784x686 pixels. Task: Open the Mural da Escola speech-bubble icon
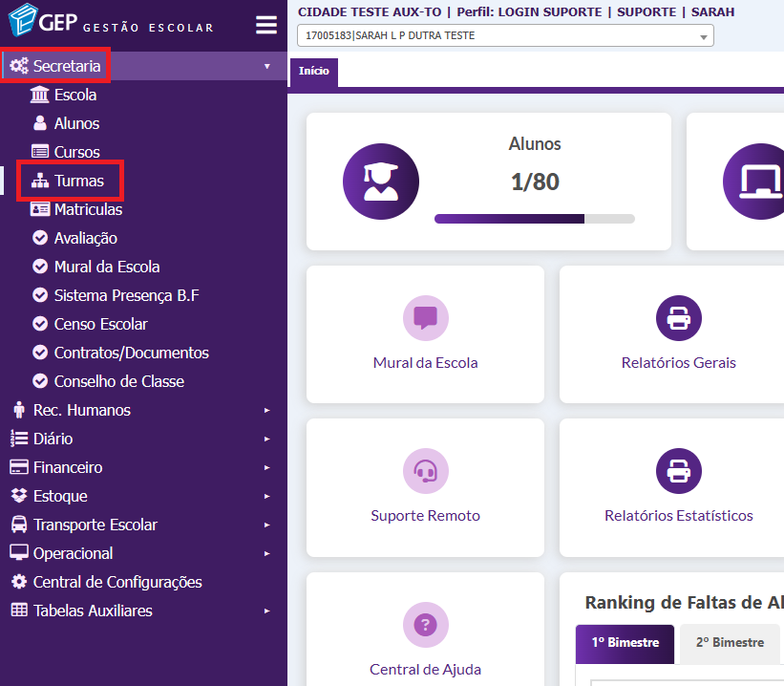click(x=425, y=318)
